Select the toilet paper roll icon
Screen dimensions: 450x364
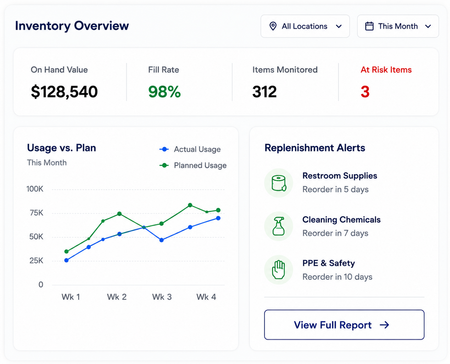[279, 183]
